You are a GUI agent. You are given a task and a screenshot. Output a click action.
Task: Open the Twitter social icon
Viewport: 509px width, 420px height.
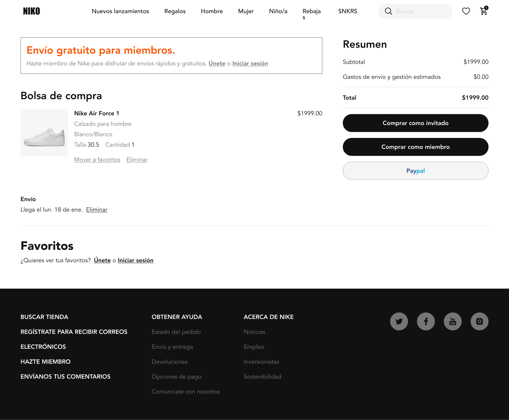coord(399,321)
